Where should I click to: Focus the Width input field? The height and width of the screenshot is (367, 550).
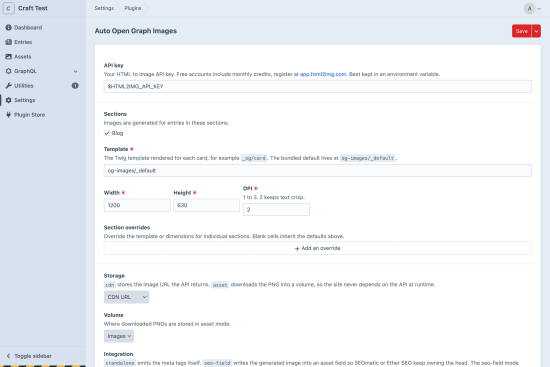pyautogui.click(x=137, y=205)
